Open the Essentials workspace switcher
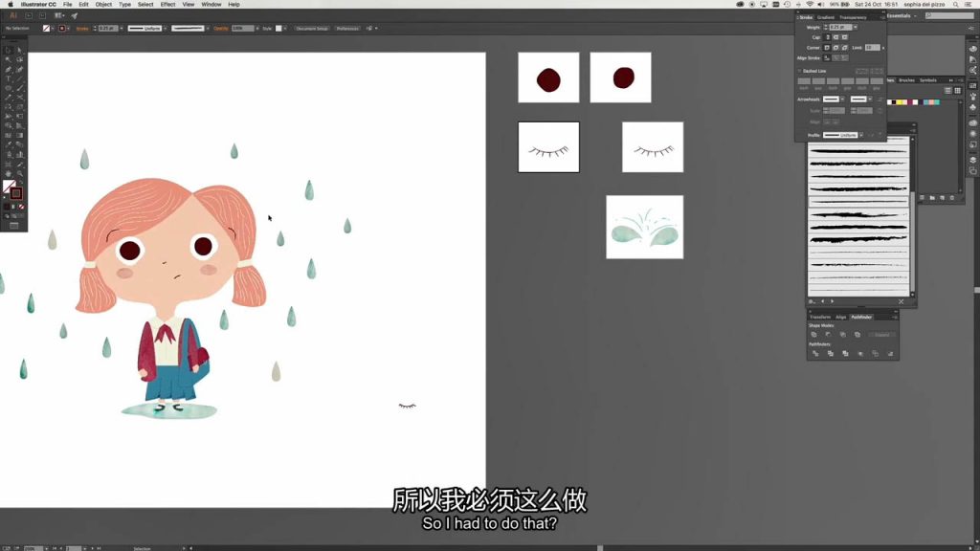980x551 pixels. [x=902, y=15]
